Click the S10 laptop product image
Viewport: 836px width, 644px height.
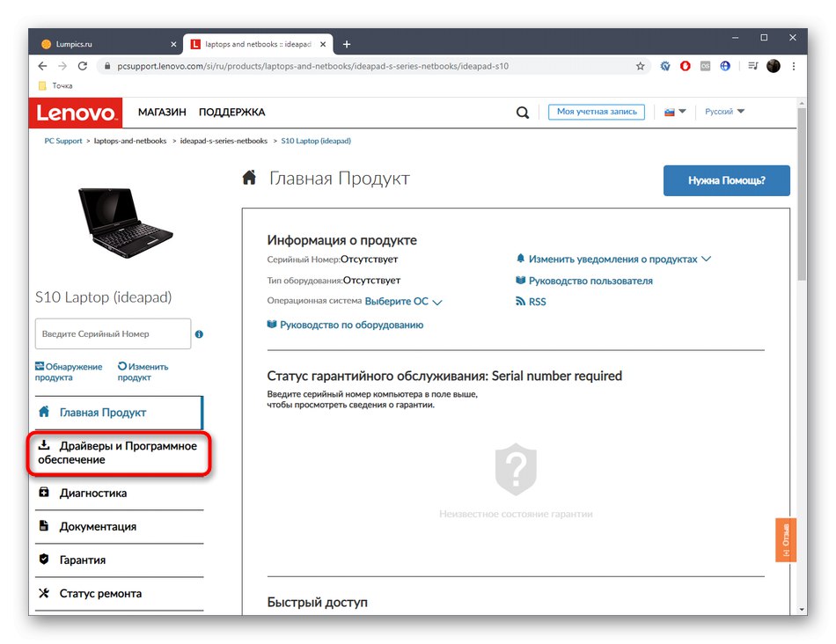(x=125, y=223)
